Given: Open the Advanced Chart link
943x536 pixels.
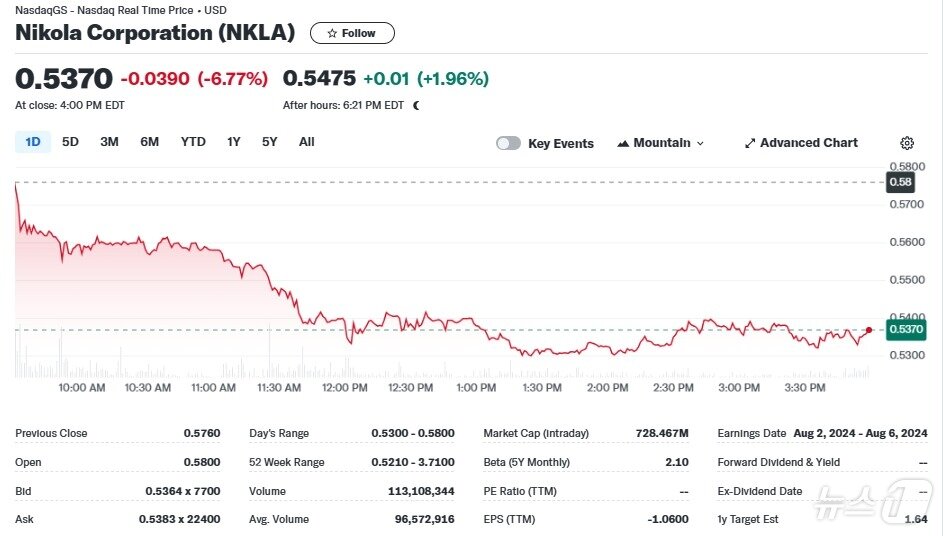Looking at the screenshot, I should (x=808, y=143).
